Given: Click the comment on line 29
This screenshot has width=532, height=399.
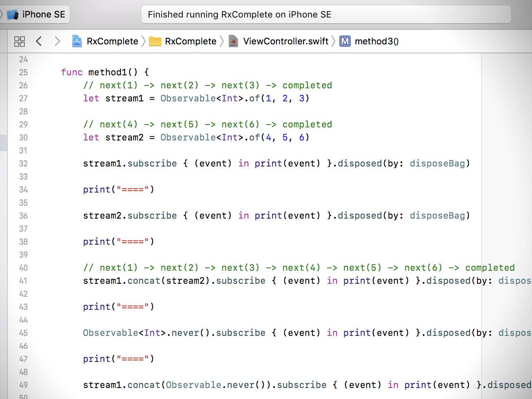Looking at the screenshot, I should [x=208, y=125].
